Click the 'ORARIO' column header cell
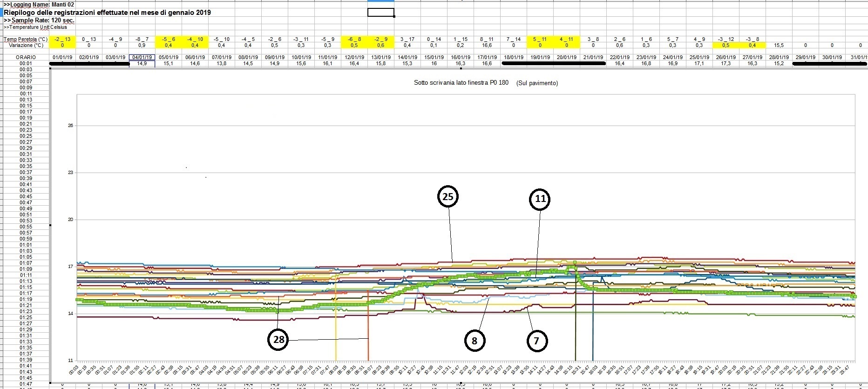 pyautogui.click(x=26, y=57)
